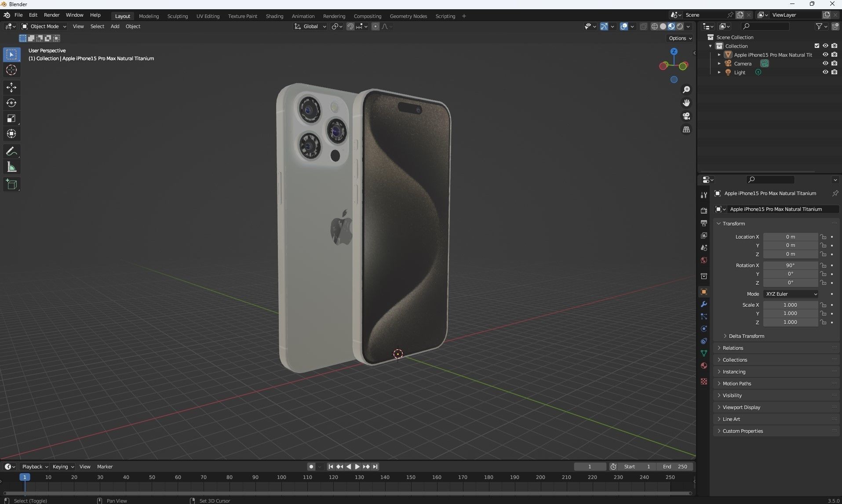The image size is (842, 504).
Task: Open the Object Constraints properties tab
Action: (x=703, y=341)
